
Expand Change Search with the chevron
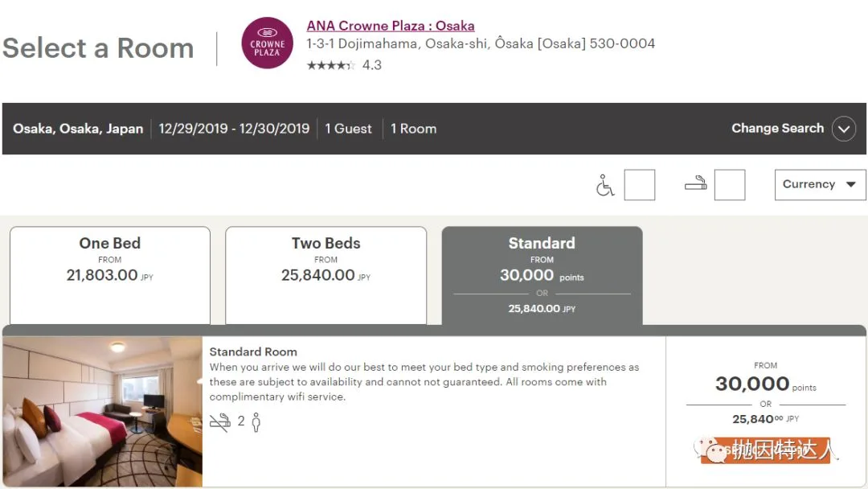(843, 129)
